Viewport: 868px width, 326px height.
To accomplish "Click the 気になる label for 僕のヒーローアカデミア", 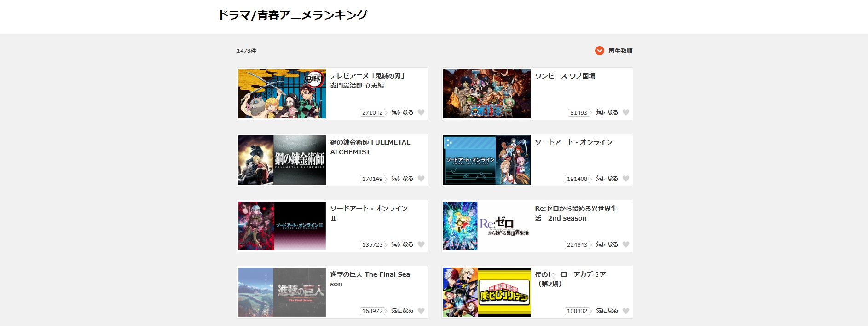I will (607, 311).
